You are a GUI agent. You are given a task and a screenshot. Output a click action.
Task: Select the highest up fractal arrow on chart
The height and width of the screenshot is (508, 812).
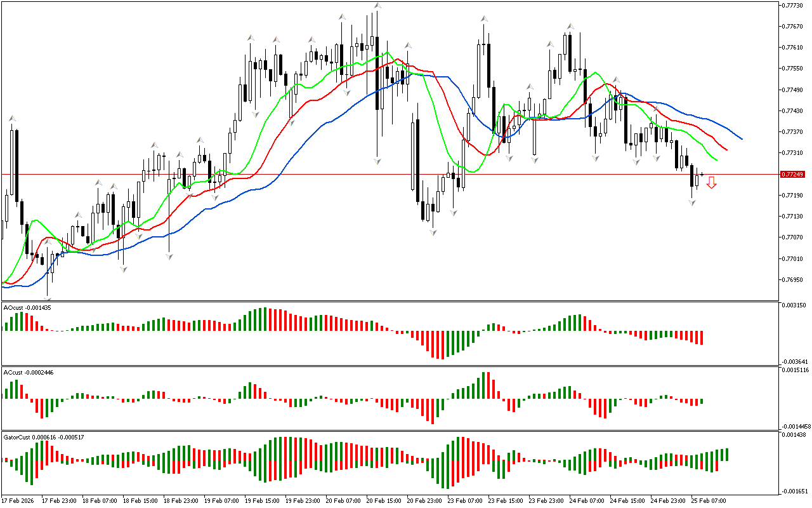pyautogui.click(x=377, y=6)
